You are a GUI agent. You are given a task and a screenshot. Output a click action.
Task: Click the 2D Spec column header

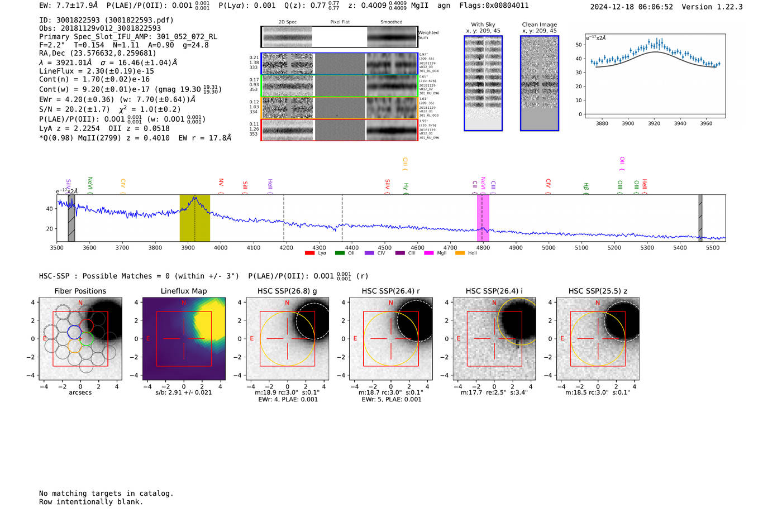(x=288, y=22)
